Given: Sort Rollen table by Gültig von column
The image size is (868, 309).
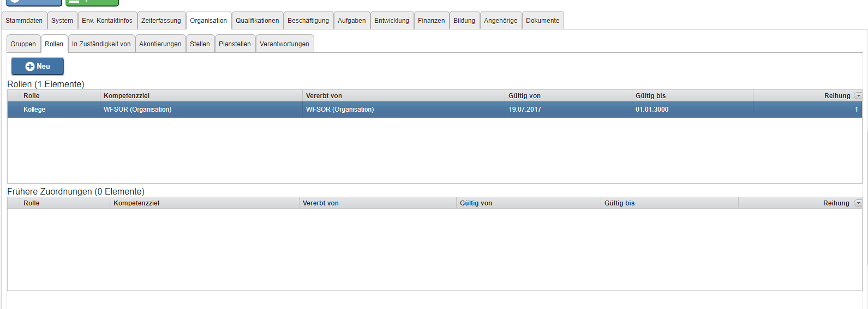Looking at the screenshot, I should pos(524,96).
